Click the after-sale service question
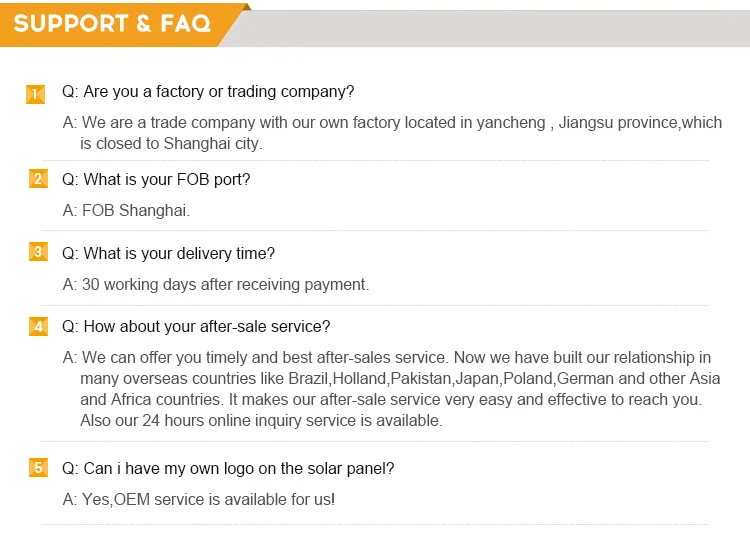The width and height of the screenshot is (750, 559). [196, 327]
